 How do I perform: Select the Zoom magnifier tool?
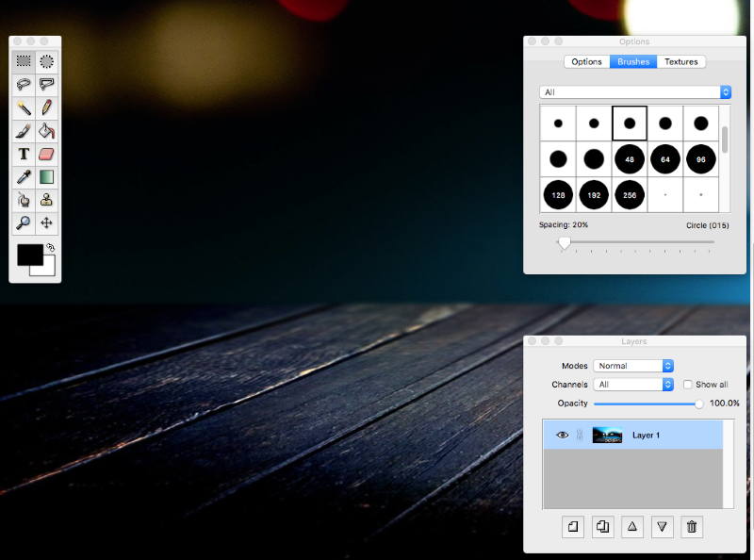point(24,222)
